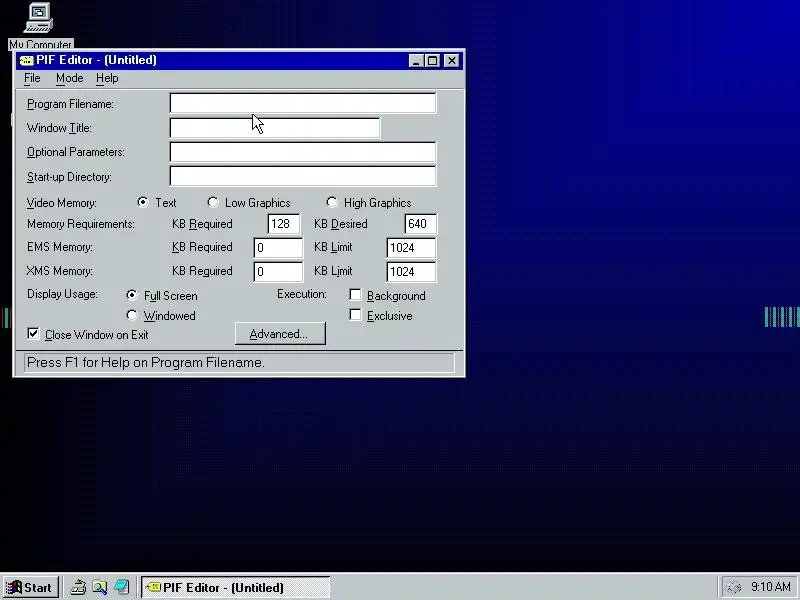The image size is (800, 600).
Task: Open the Advanced options dialog
Action: 280,334
